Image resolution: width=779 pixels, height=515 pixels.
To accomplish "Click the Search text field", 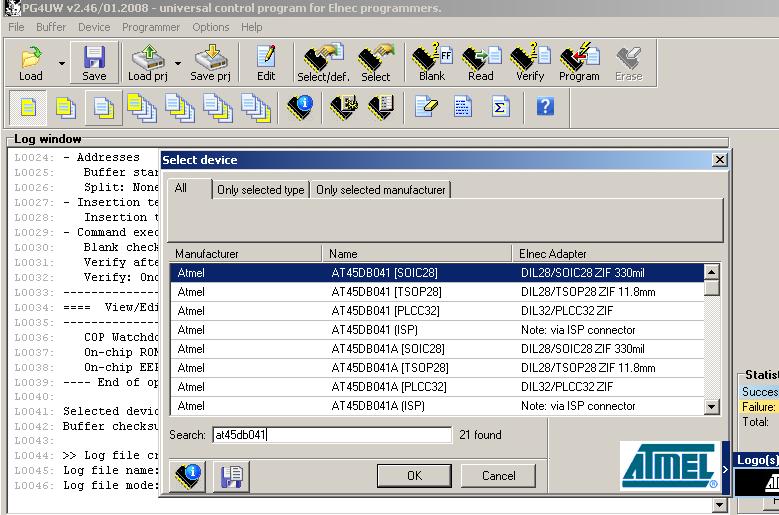I will (330, 435).
